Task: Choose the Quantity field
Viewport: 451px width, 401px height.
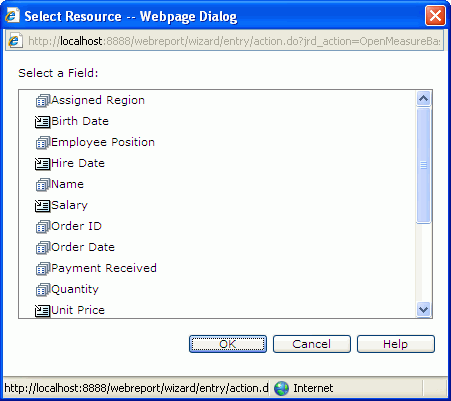Action: [75, 289]
